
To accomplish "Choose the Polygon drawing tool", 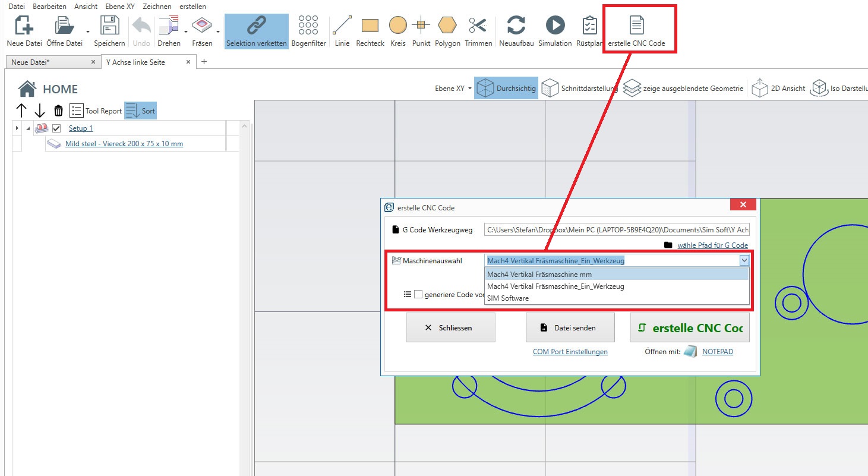I will [x=447, y=26].
